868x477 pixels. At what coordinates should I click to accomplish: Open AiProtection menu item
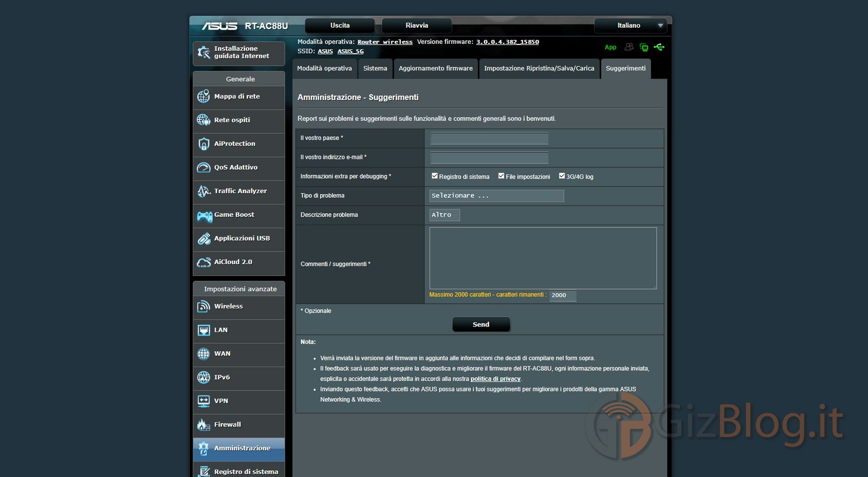(x=239, y=144)
